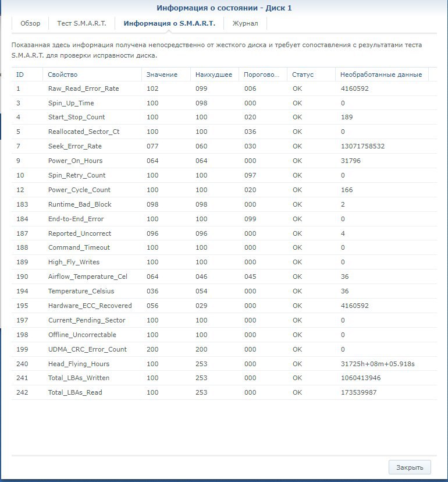This screenshot has width=448, height=482.
Task: Click threshold 099 in End-to-End_Error row
Action: [x=250, y=219]
